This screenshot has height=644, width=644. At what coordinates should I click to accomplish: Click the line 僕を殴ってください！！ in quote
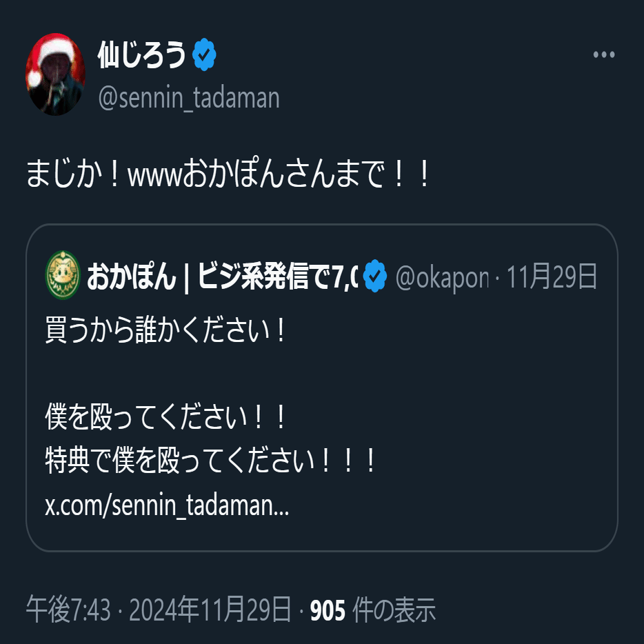pyautogui.click(x=165, y=416)
